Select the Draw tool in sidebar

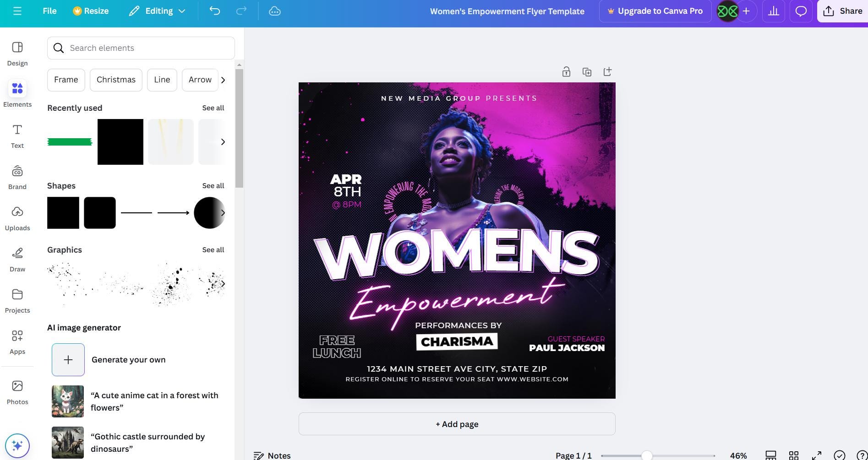17,259
